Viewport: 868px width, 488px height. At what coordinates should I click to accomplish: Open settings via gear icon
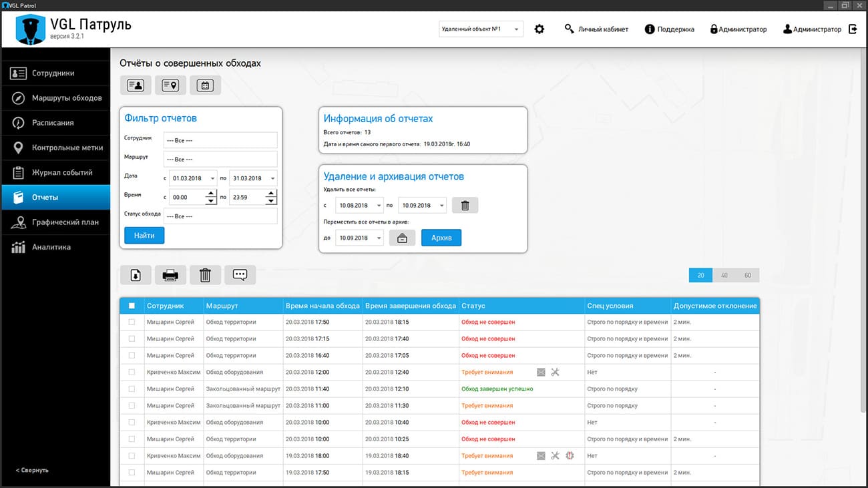click(539, 29)
